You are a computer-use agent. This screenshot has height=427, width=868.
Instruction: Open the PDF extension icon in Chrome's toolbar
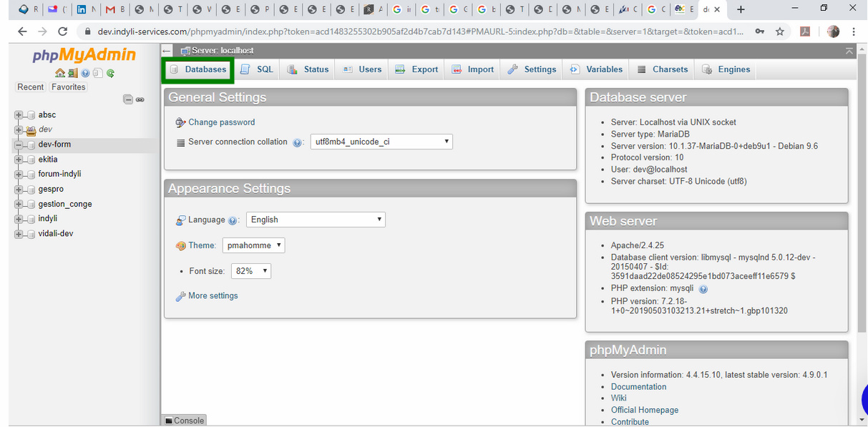[805, 31]
